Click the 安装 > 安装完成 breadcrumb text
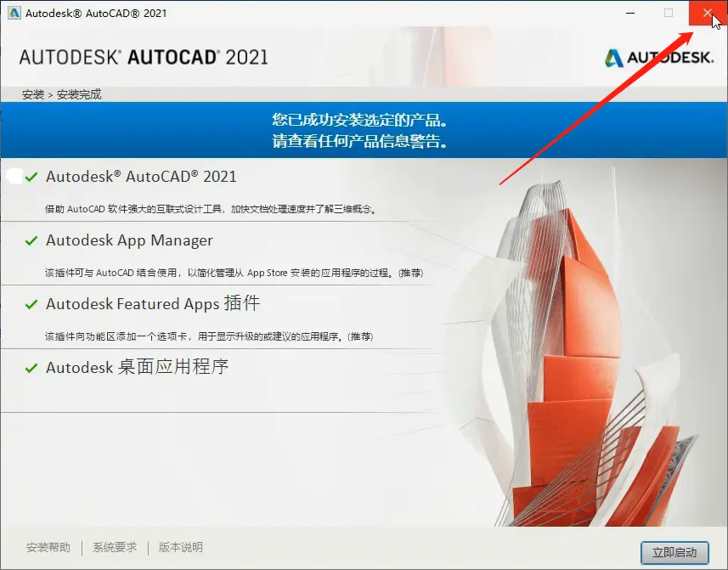The image size is (728, 570). [61, 94]
